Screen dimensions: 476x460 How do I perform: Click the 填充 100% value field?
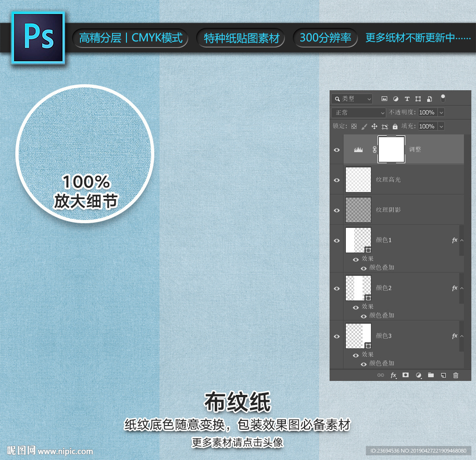[x=428, y=126]
